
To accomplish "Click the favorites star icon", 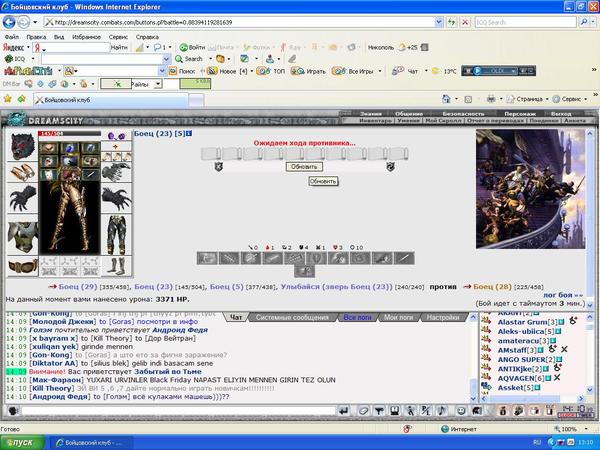I will coord(8,99).
